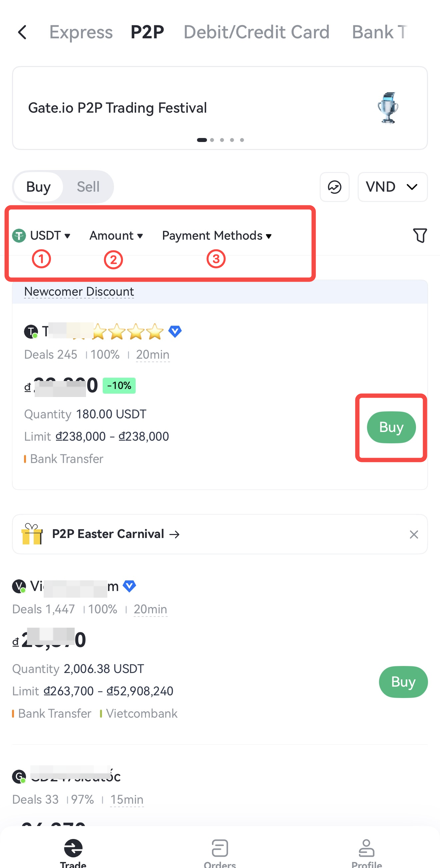Expand the USDT coin dropdown
This screenshot has height=868, width=440.
pos(42,235)
